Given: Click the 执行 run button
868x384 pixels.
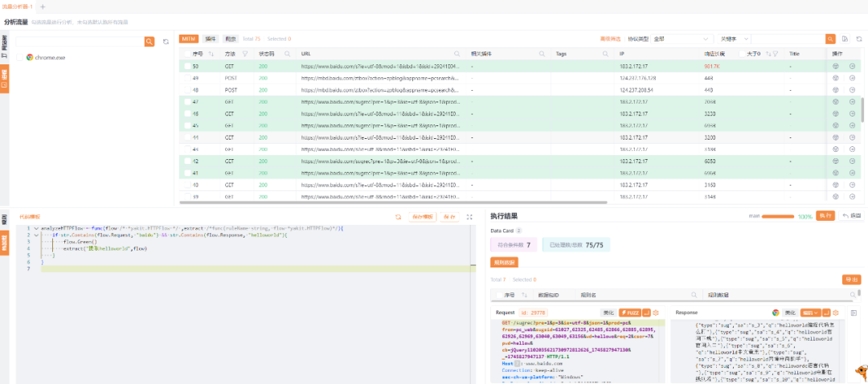Looking at the screenshot, I should click(x=825, y=216).
